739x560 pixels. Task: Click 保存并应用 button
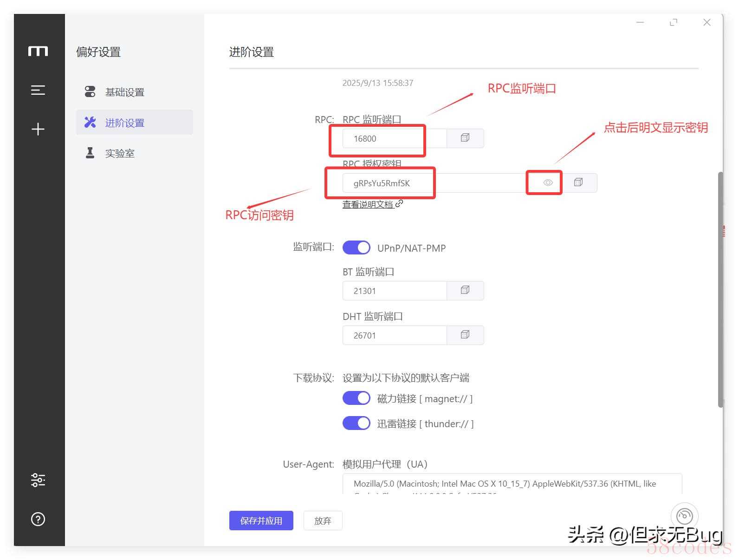pos(261,521)
